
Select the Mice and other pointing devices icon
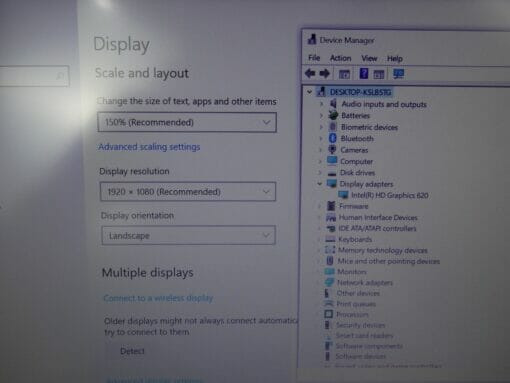point(330,260)
